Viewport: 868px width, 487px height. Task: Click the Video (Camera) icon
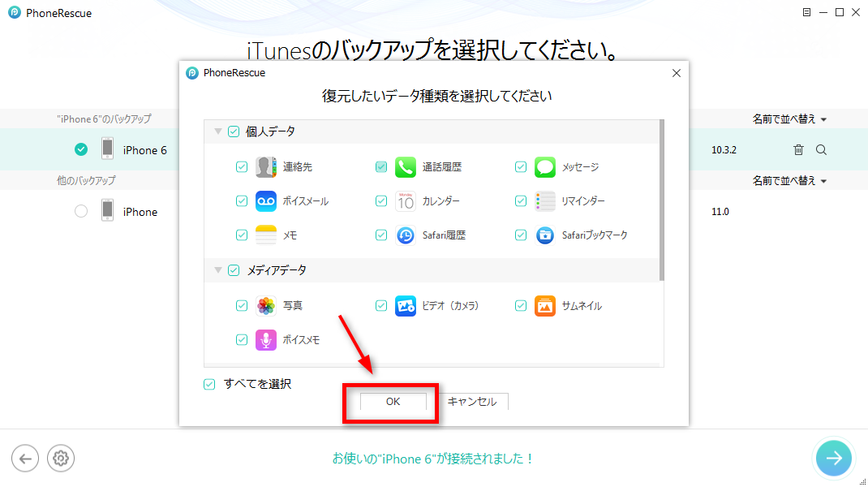point(406,305)
